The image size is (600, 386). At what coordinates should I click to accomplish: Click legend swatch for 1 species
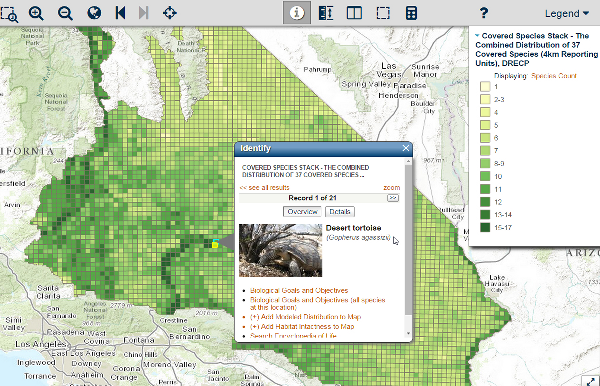click(x=485, y=86)
